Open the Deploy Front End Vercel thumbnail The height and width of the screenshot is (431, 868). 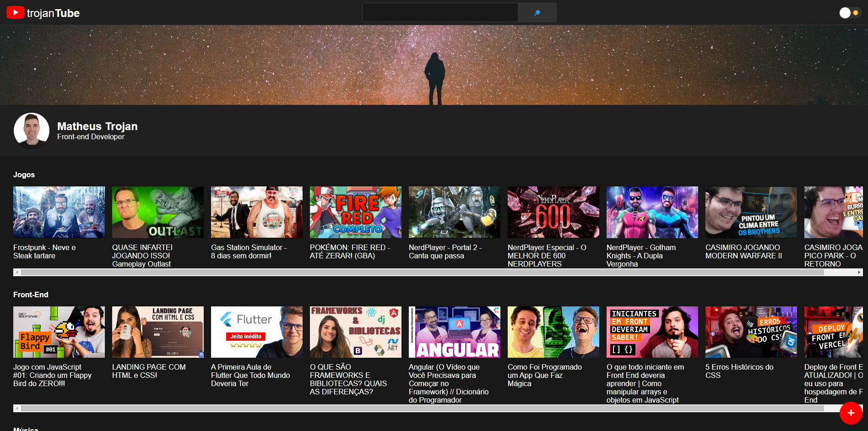click(834, 332)
